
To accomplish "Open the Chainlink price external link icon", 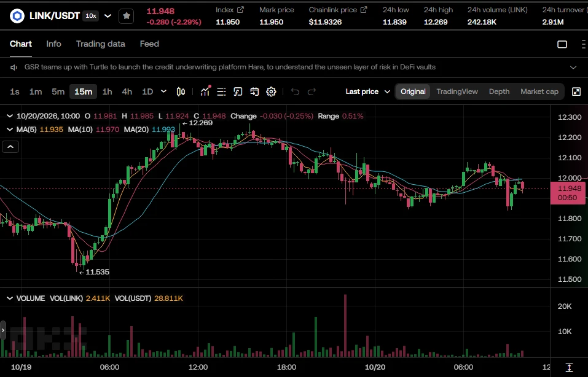I will pos(363,10).
